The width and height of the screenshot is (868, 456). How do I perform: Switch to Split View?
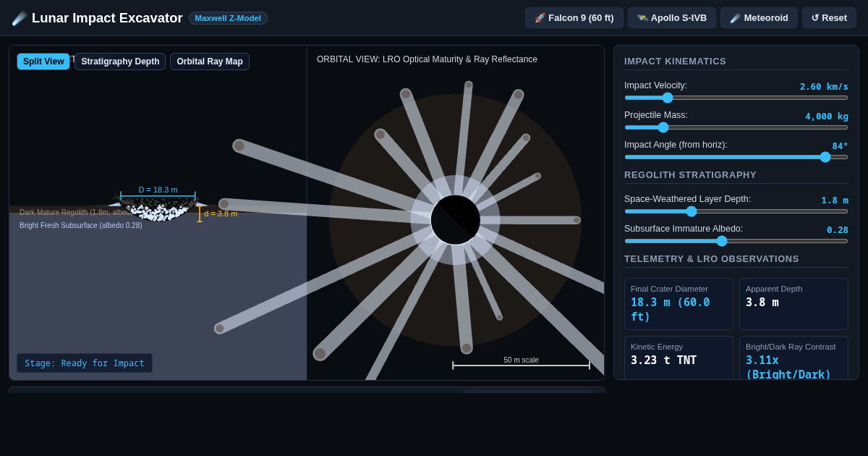pos(43,62)
